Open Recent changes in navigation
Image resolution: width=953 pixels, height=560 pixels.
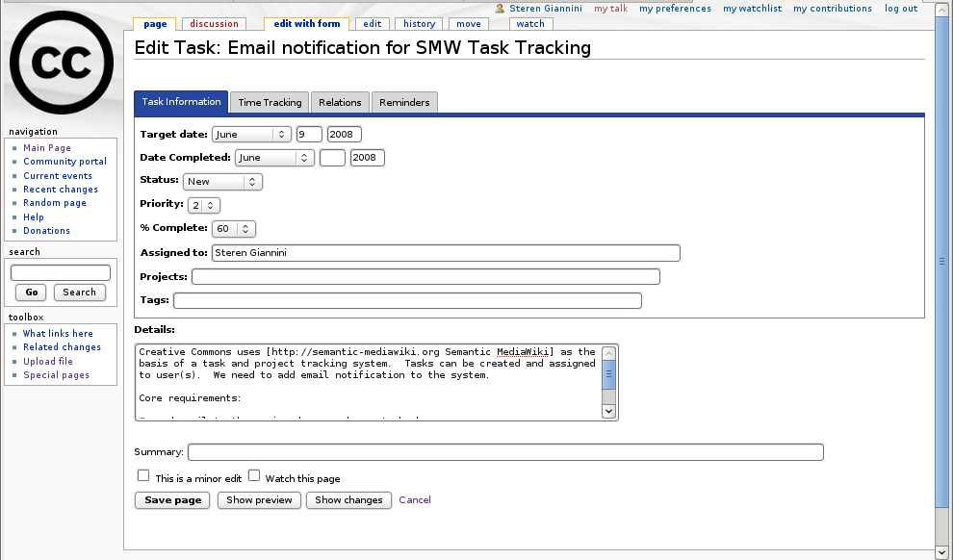pyautogui.click(x=61, y=190)
